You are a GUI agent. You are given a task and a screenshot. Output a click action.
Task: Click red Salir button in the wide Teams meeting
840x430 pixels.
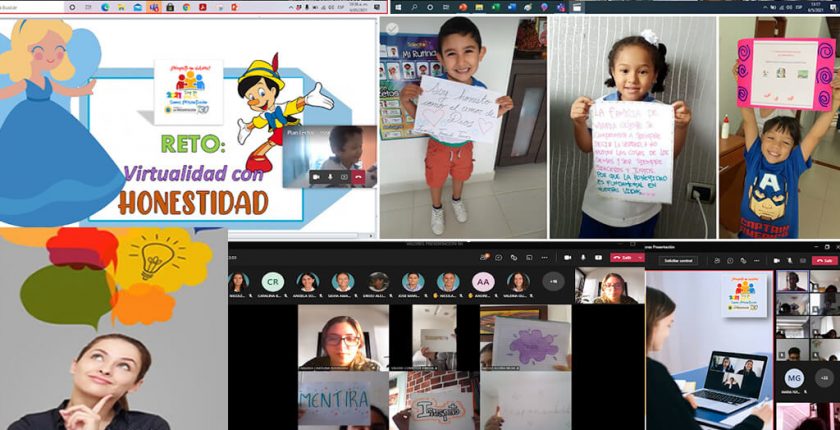623,258
